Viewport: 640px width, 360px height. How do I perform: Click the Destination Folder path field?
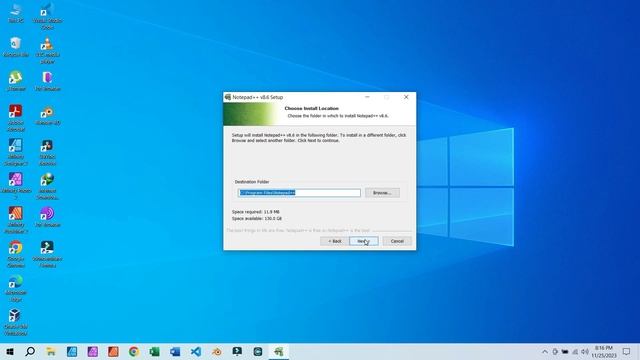coord(299,193)
